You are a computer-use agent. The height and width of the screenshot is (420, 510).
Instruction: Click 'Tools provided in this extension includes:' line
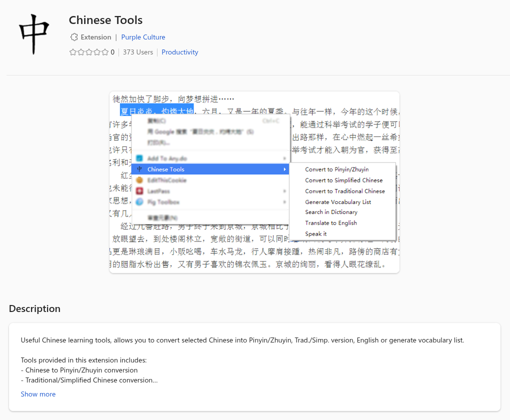83,360
